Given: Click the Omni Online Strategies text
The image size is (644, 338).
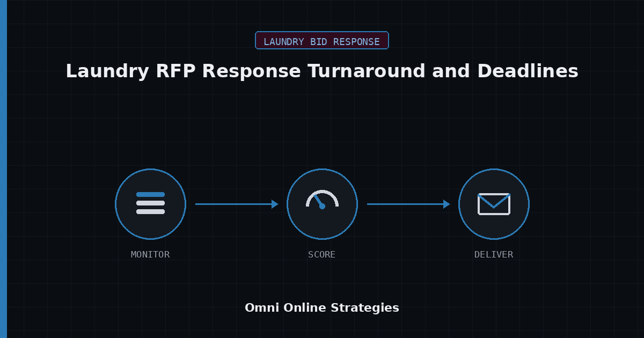Looking at the screenshot, I should tap(322, 308).
